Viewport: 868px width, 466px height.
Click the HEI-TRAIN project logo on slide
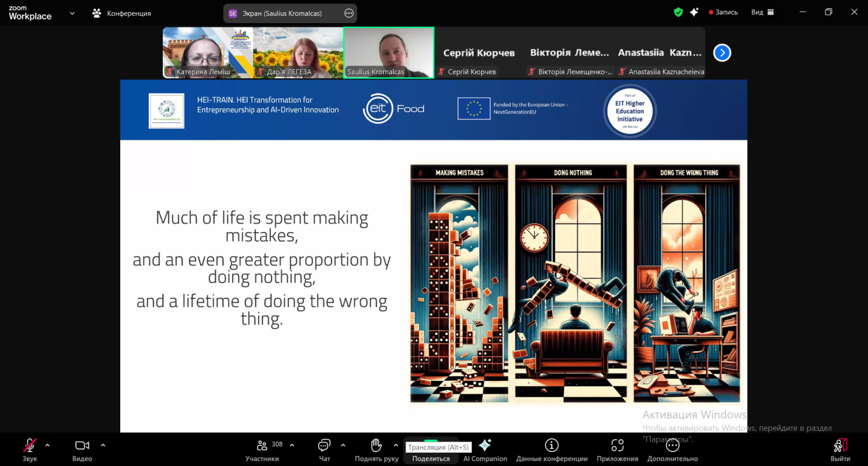pyautogui.click(x=166, y=111)
